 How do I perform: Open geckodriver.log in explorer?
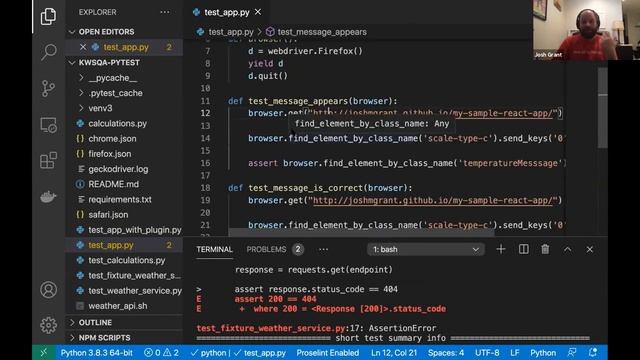pyautogui.click(x=124, y=169)
